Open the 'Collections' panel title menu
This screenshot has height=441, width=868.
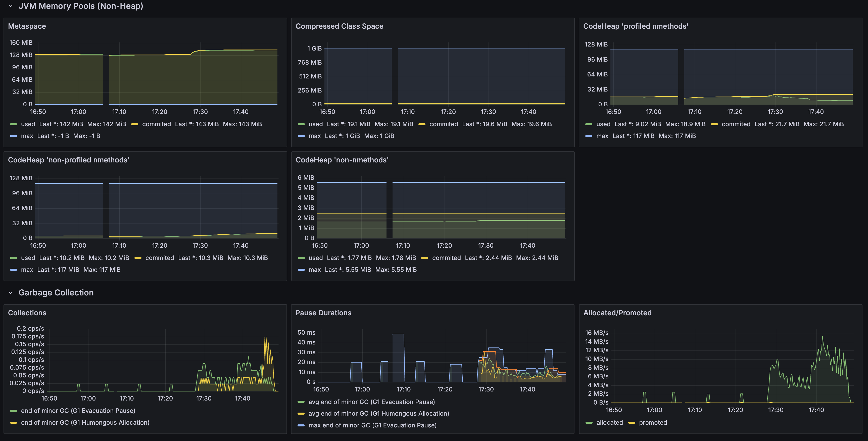[27, 313]
